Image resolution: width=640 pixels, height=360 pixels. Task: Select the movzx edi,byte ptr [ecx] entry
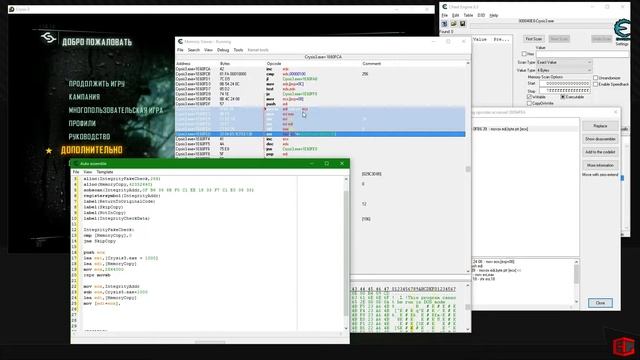pyautogui.click(x=525, y=129)
